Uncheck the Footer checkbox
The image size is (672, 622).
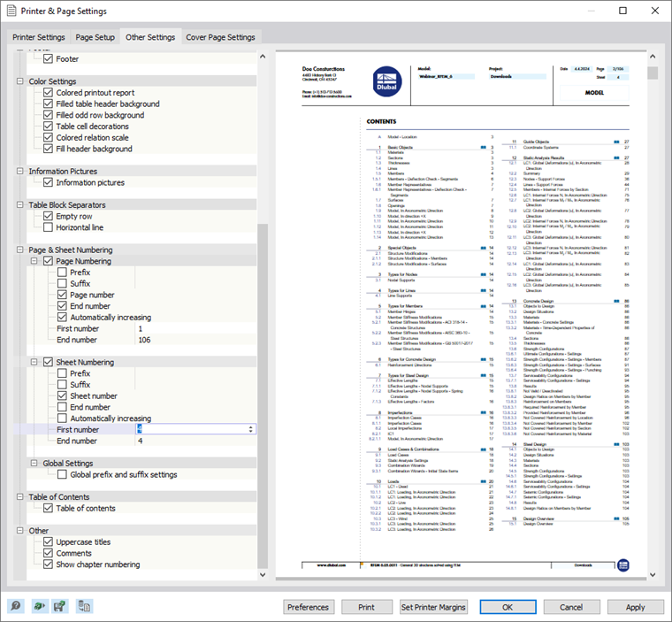[x=48, y=58]
